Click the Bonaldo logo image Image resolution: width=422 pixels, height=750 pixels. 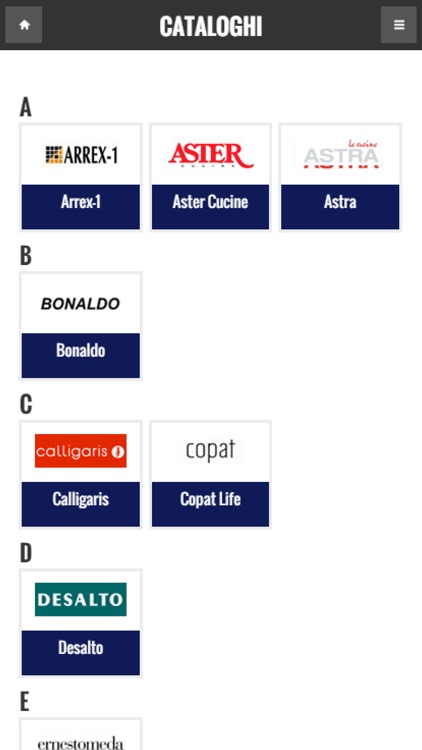(81, 304)
